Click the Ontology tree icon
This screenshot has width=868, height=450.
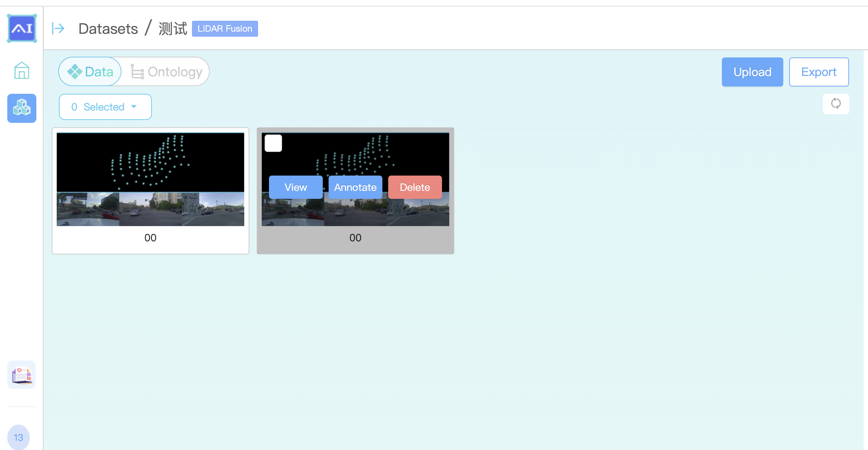tap(137, 72)
